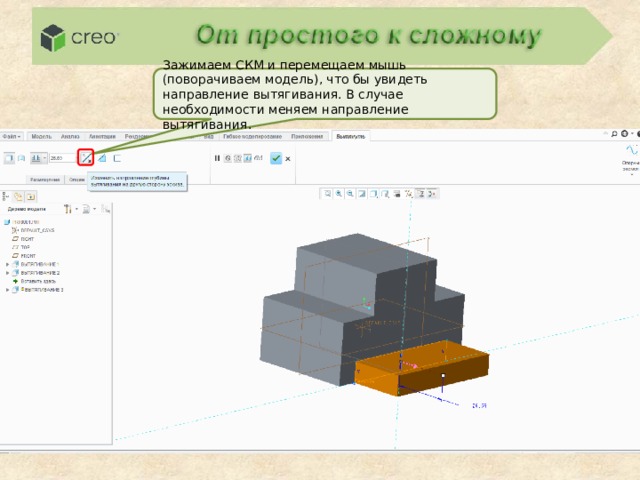Open the display style icon
Viewport: 640px width, 480px height.
[373, 194]
